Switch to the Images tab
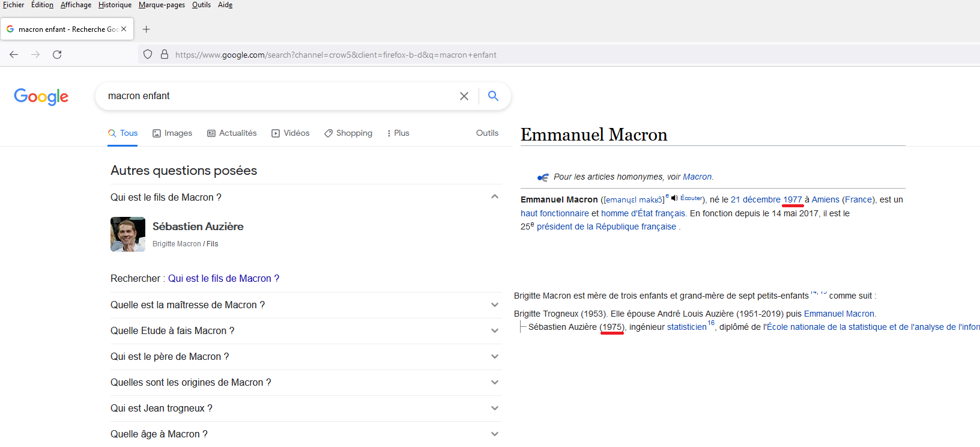980x447 pixels. click(x=172, y=133)
